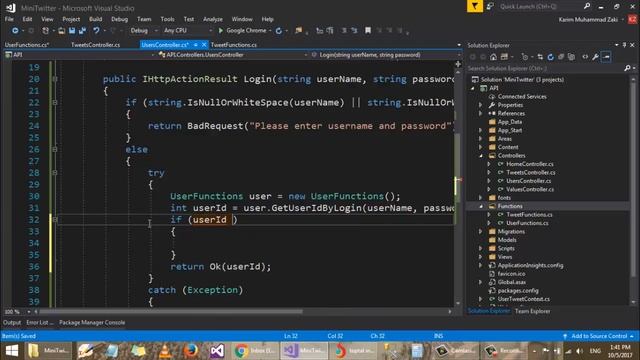640x360 pixels.
Task: Open the Tools menu
Action: coord(167,19)
